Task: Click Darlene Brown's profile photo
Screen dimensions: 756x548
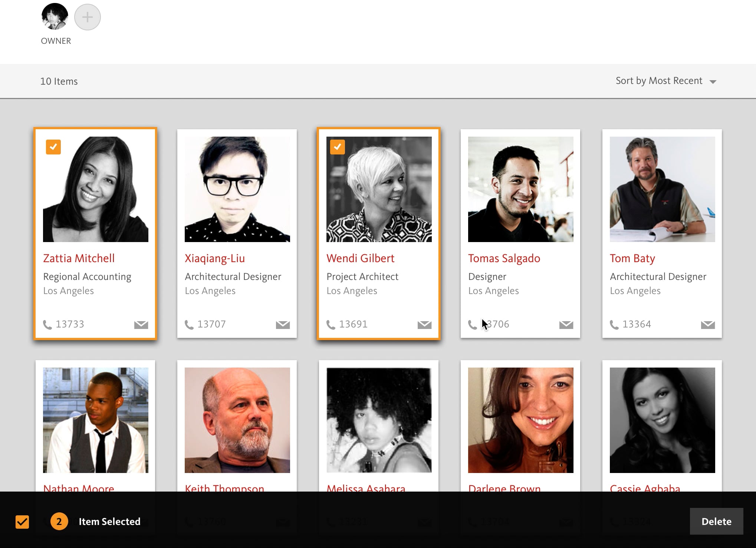Action: click(x=520, y=420)
